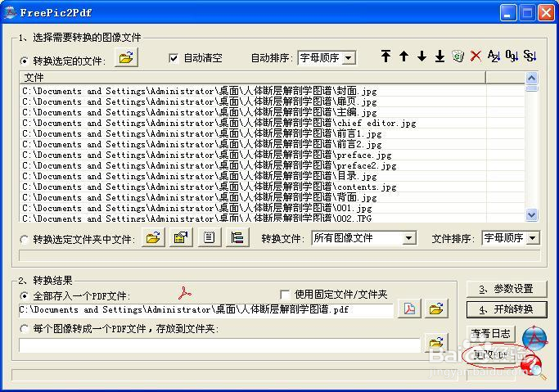Click the output PDF path input field
This screenshot has width=559, height=392.
pos(206,309)
